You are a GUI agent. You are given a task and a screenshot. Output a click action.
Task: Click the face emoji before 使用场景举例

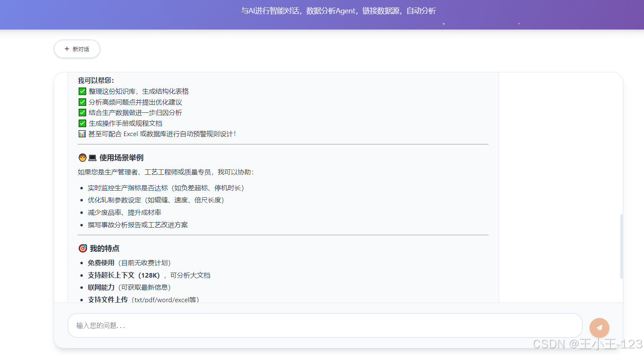point(82,157)
